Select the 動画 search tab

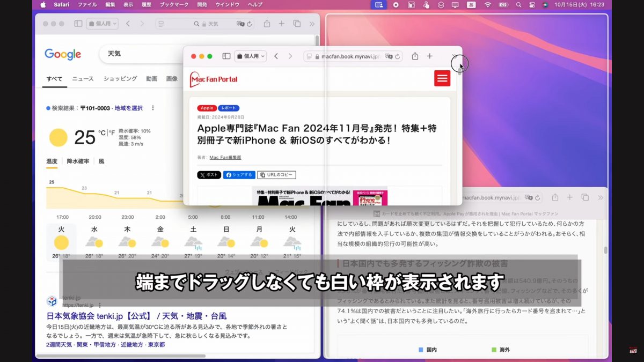pos(151,79)
